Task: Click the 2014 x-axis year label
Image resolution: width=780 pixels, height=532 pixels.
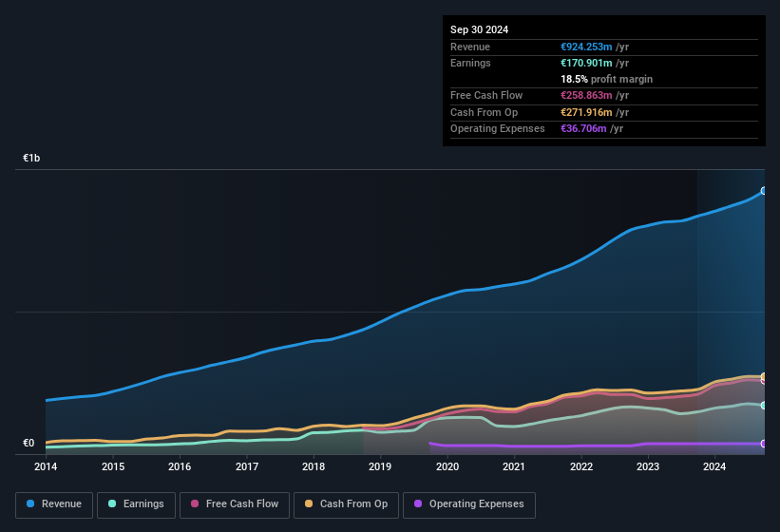Action: [x=46, y=466]
